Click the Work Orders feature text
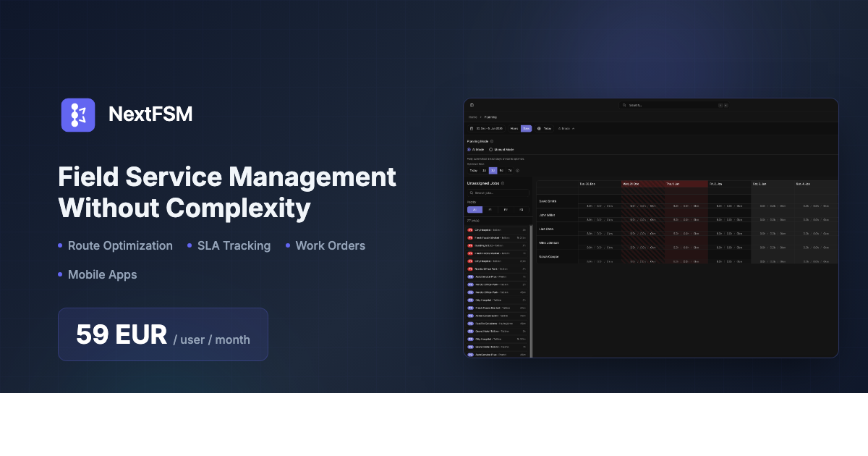Image resolution: width=868 pixels, height=456 pixels. [330, 245]
